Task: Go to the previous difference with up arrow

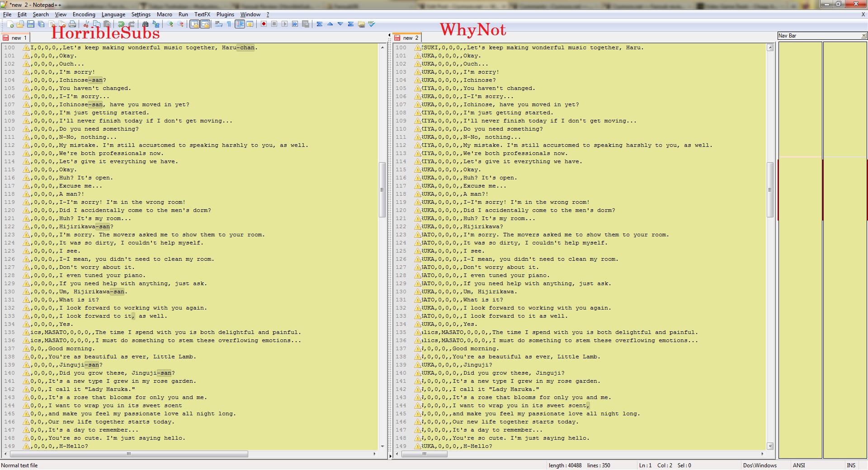Action: (x=330, y=24)
